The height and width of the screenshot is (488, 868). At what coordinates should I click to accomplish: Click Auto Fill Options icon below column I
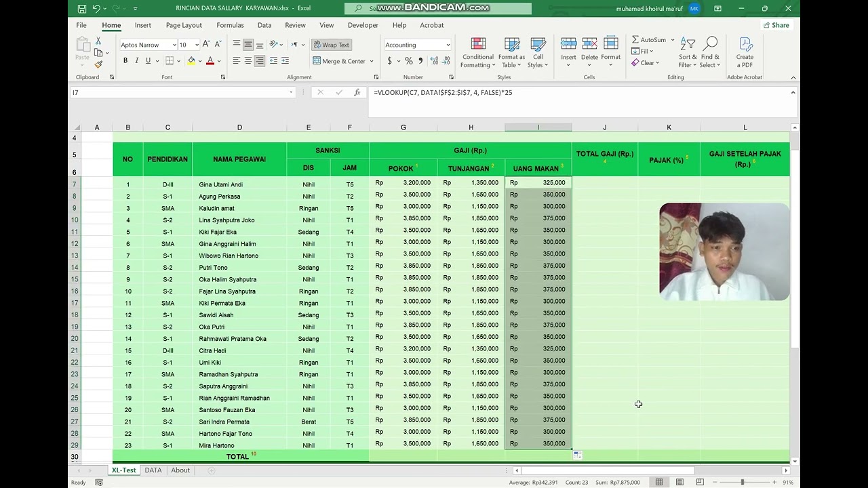[x=577, y=455]
